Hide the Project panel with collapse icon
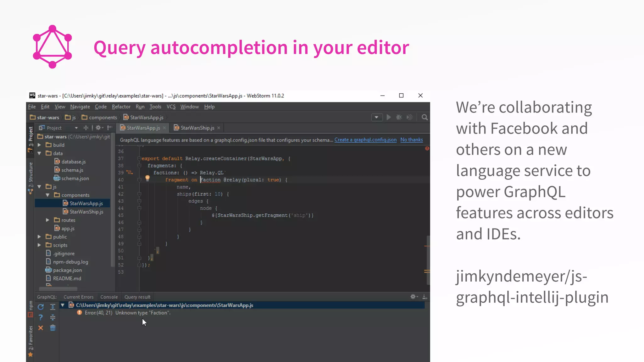Image resolution: width=644 pixels, height=362 pixels. (109, 128)
